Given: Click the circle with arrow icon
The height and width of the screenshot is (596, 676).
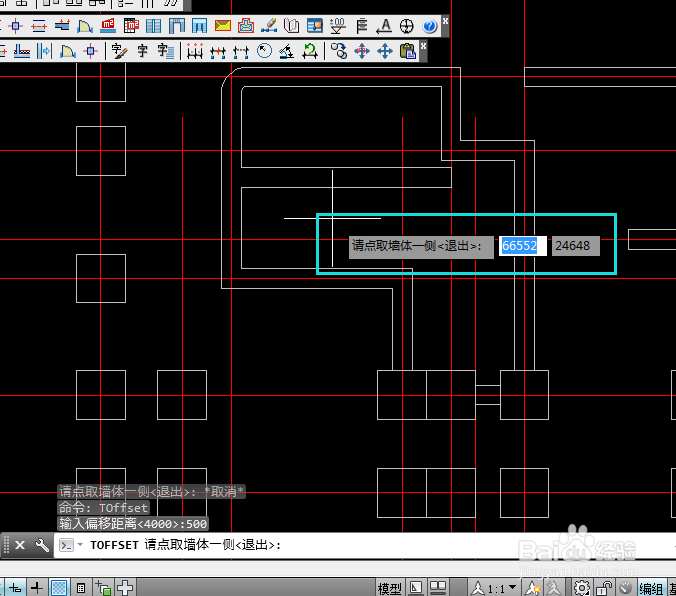Looking at the screenshot, I should [x=264, y=51].
